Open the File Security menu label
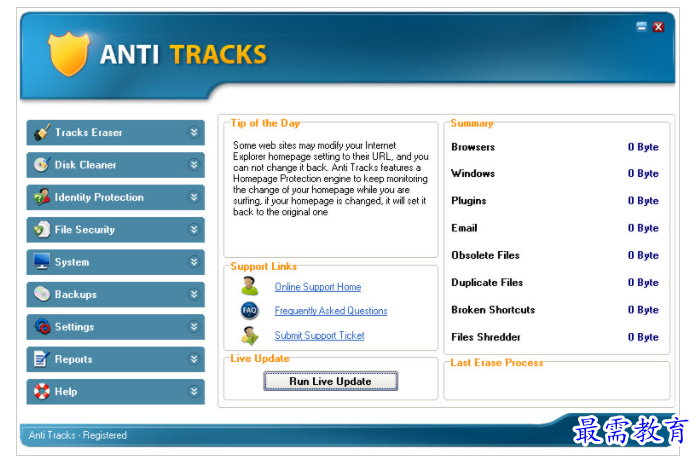This screenshot has height=462, width=697. pyautogui.click(x=84, y=230)
